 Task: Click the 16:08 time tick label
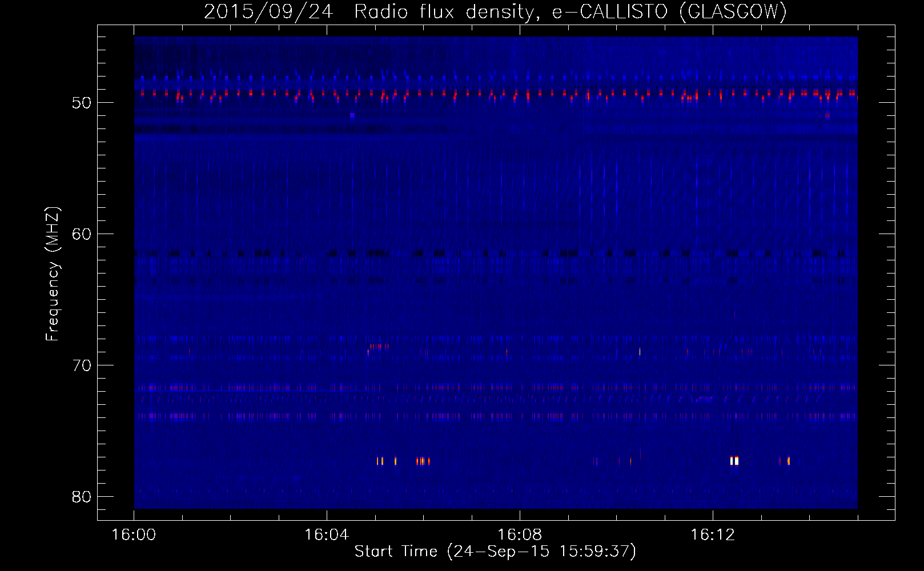(x=520, y=534)
